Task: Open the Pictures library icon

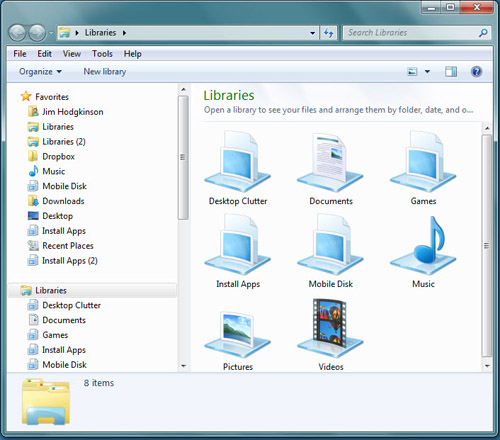Action: click(x=237, y=335)
